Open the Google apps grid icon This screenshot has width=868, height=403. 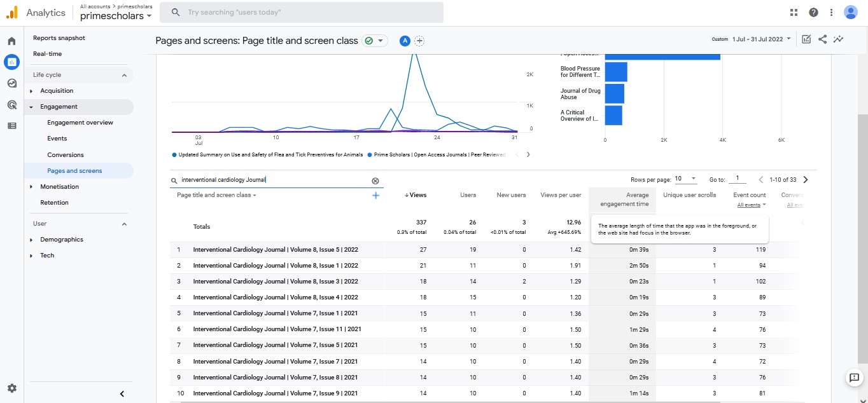point(794,12)
